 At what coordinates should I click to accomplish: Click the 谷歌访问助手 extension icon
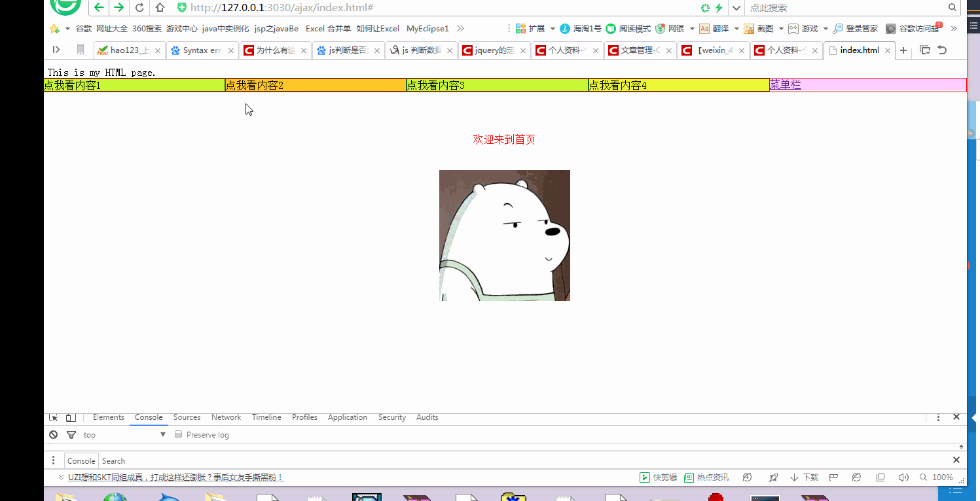891,29
